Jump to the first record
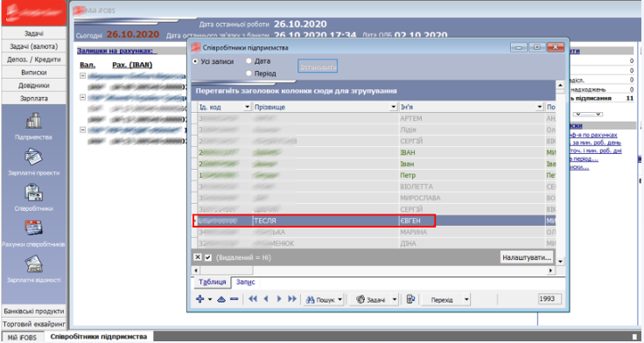The width and height of the screenshot is (644, 343). click(x=253, y=299)
